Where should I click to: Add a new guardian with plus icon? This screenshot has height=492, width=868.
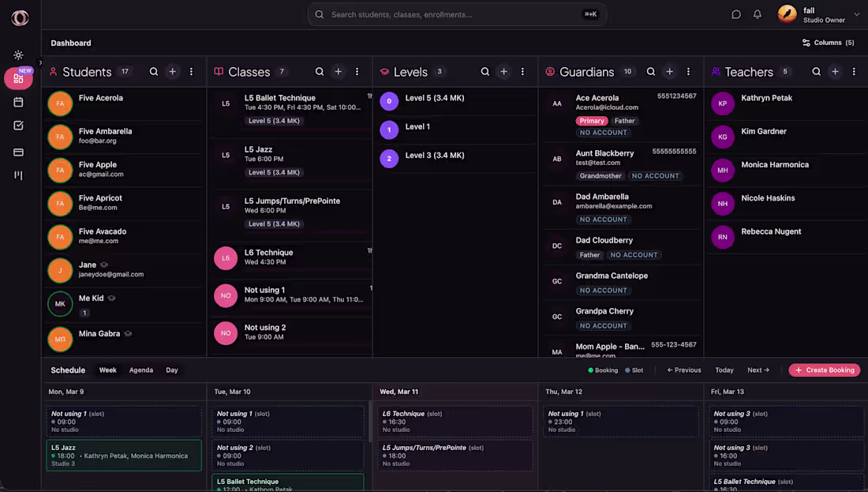tap(670, 72)
